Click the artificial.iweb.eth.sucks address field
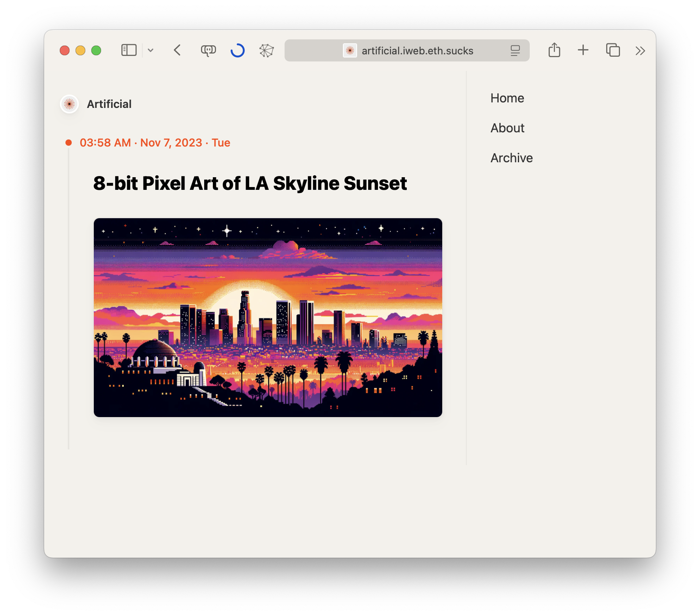This screenshot has width=700, height=616. tap(417, 50)
